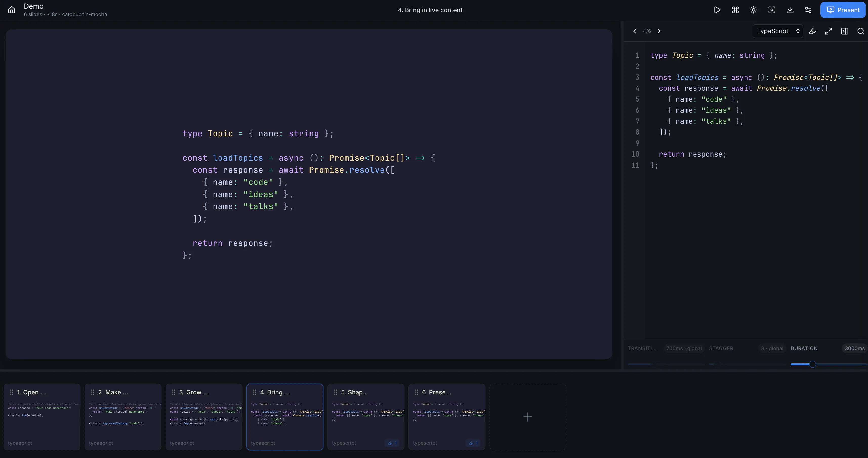Click the focus capture frame icon
Image resolution: width=868 pixels, height=458 pixels.
[x=772, y=10]
